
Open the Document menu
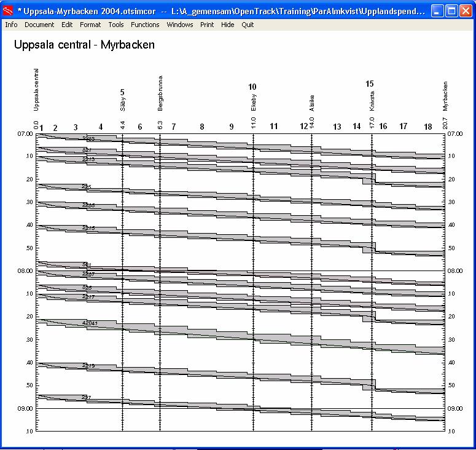39,25
